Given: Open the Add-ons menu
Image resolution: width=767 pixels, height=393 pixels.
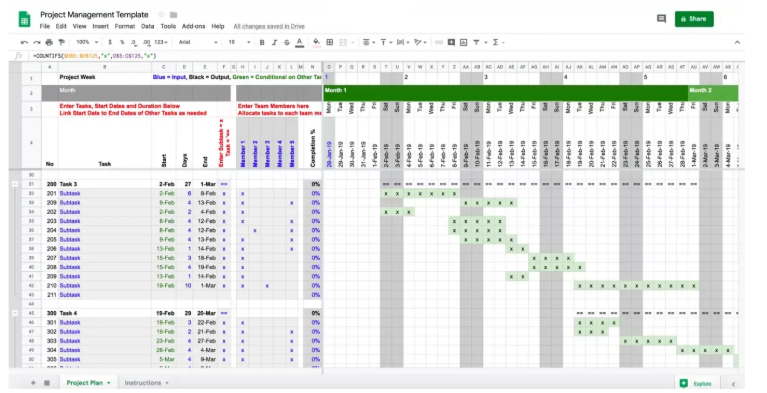Looking at the screenshot, I should (193, 26).
